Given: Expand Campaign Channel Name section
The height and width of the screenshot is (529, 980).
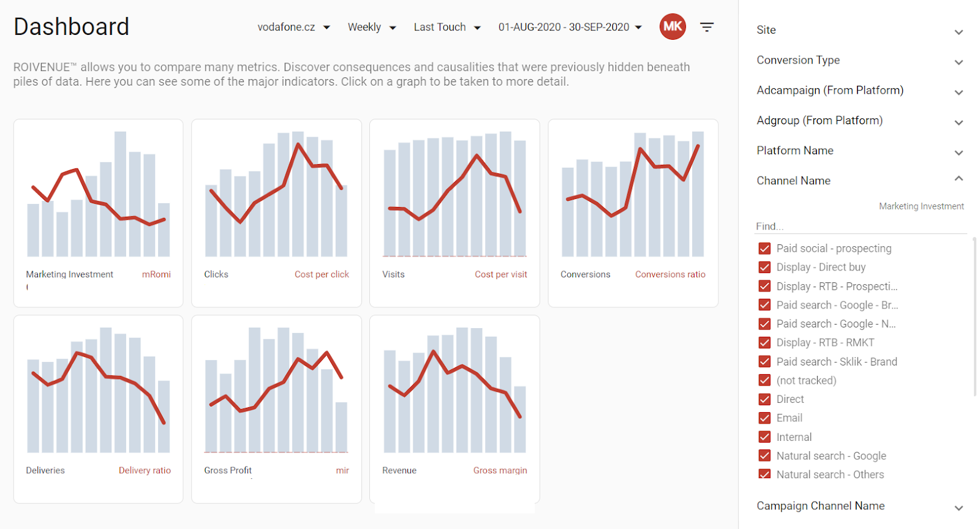Looking at the screenshot, I should click(x=860, y=506).
